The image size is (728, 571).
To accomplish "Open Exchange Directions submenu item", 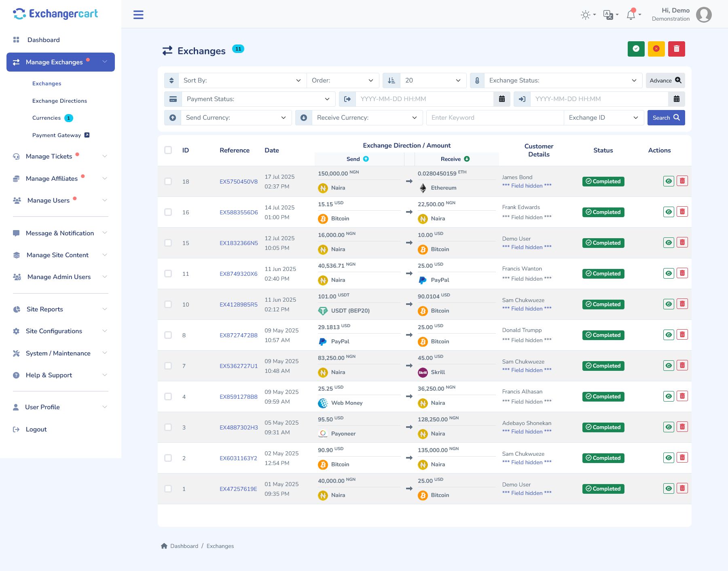I will click(59, 101).
